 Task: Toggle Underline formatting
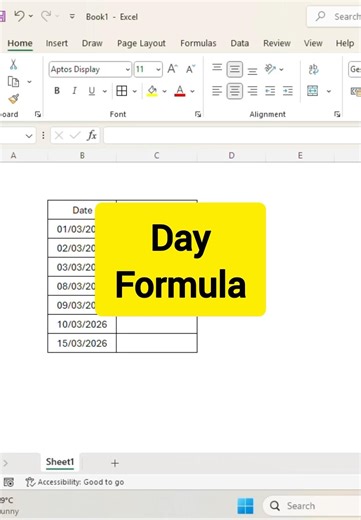92,91
